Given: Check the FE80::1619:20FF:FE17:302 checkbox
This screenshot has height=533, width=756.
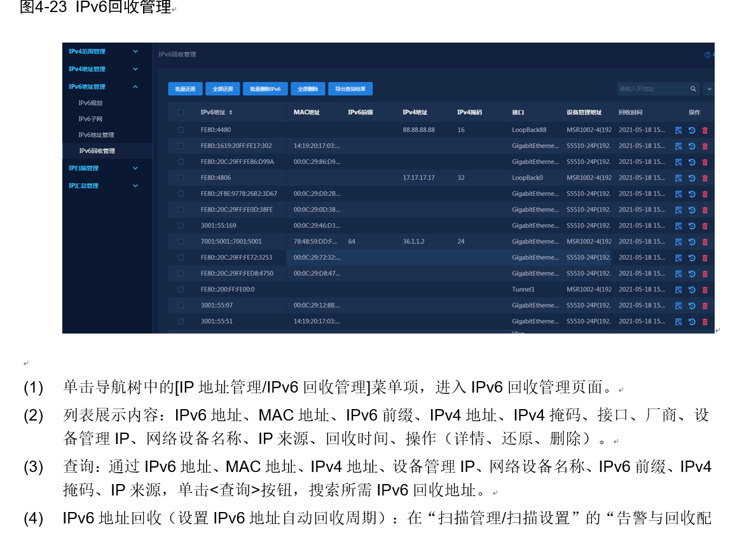Looking at the screenshot, I should click(x=181, y=145).
